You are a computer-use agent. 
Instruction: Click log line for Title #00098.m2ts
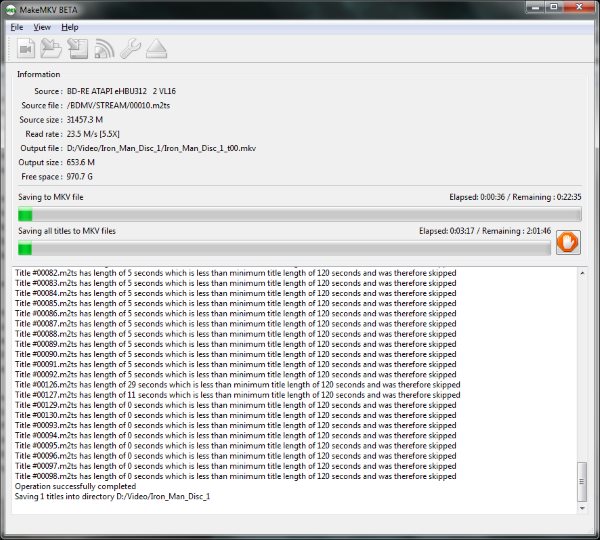[x=235, y=476]
